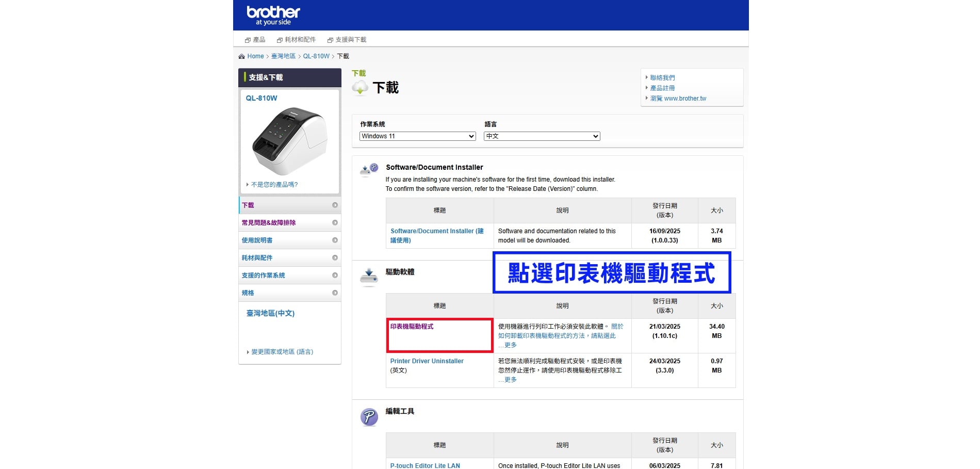
Task: Click arrow icon beside 耗材與配件
Action: 335,258
